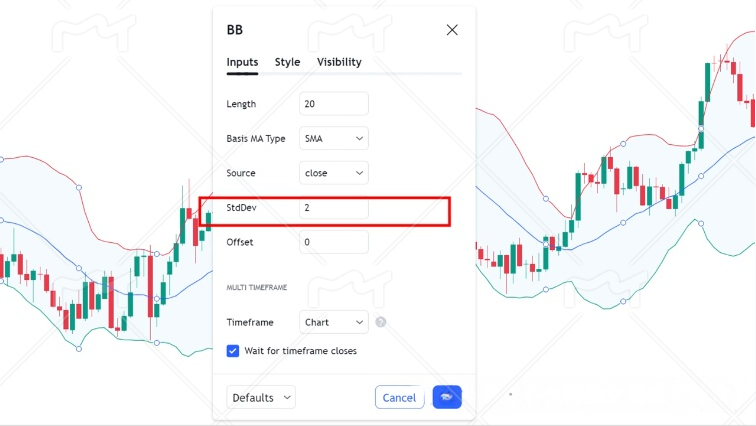The height and width of the screenshot is (426, 756).
Task: Open the Timeframe dropdown
Action: pyautogui.click(x=334, y=322)
